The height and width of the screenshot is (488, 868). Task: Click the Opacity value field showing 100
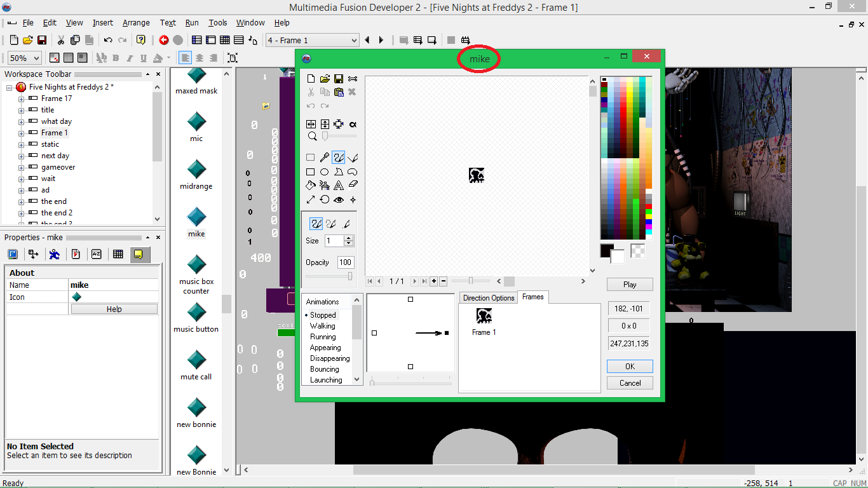(346, 262)
